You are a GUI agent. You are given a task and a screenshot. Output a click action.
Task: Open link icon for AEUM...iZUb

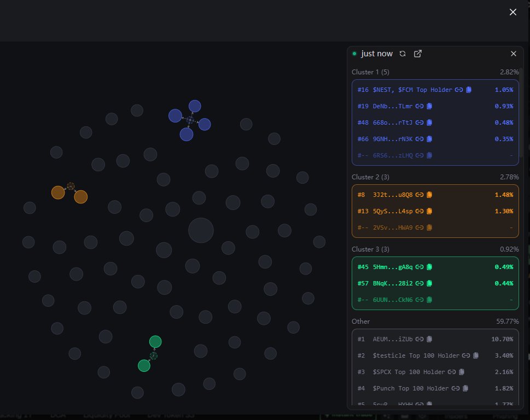click(x=420, y=339)
